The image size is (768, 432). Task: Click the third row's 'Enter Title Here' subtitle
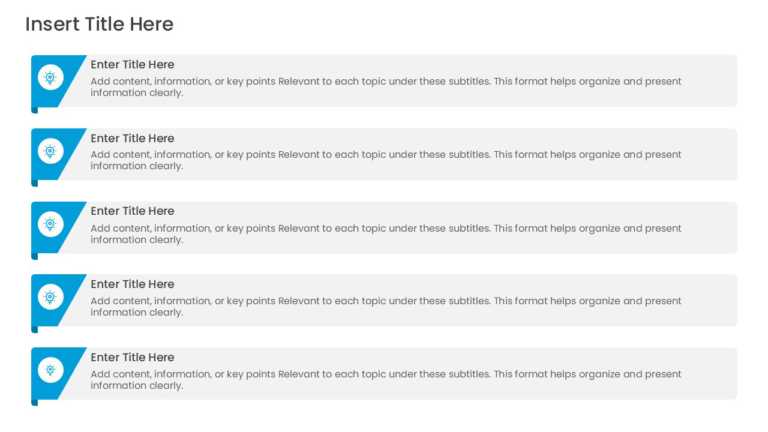coord(132,211)
